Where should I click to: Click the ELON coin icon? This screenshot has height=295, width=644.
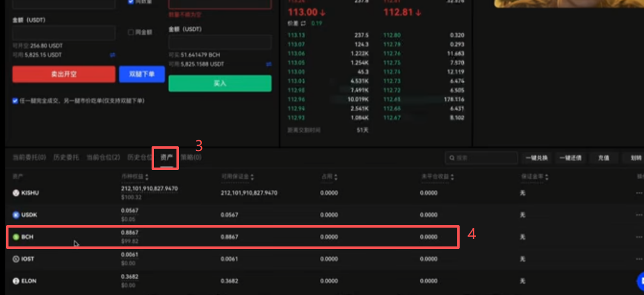[x=16, y=281]
